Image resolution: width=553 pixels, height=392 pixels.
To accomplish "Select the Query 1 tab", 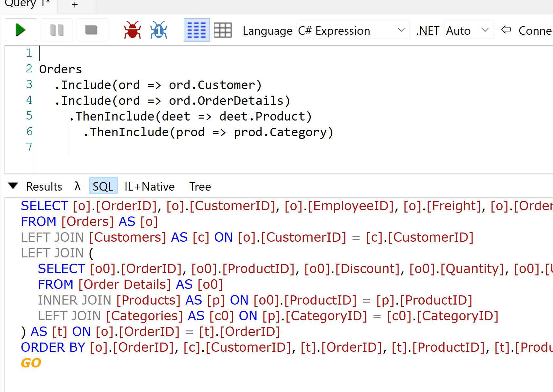I will point(28,4).
